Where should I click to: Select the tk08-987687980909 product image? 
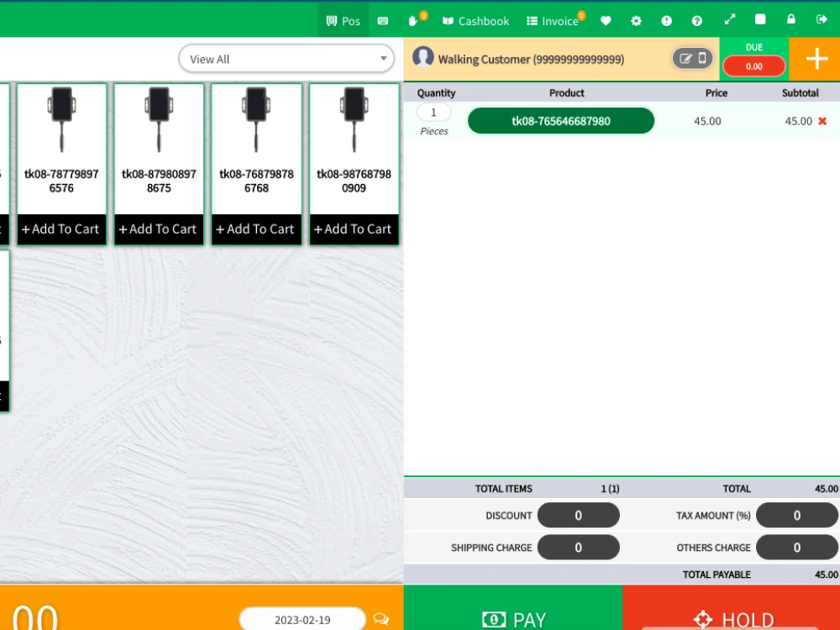pos(354,120)
